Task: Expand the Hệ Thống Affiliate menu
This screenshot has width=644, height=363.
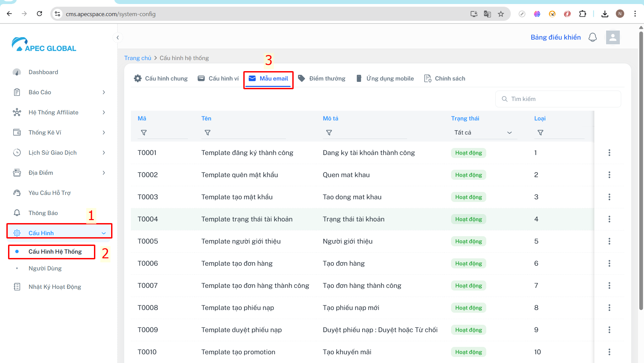Action: click(x=59, y=112)
